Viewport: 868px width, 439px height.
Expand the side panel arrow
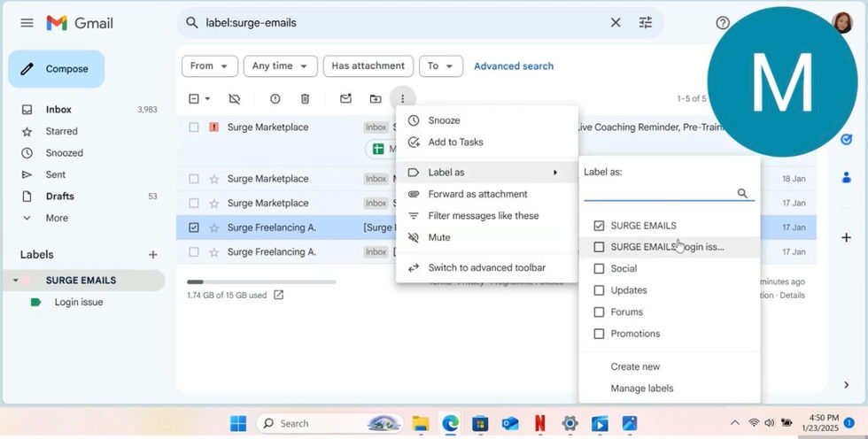pyautogui.click(x=846, y=385)
